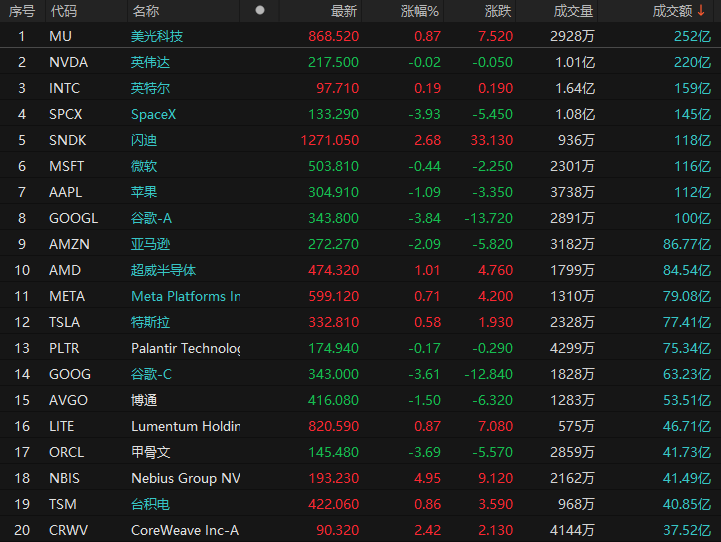Select the NBIS Nebius Group row
Screen dimensions: 721x542
pos(360,478)
